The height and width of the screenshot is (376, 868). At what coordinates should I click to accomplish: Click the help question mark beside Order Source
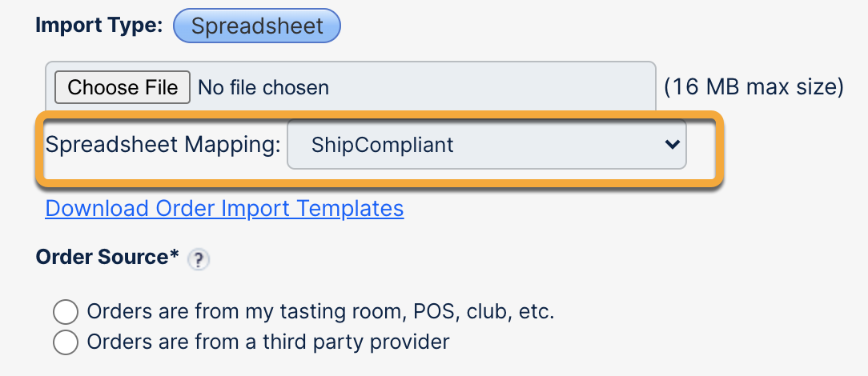tap(198, 259)
